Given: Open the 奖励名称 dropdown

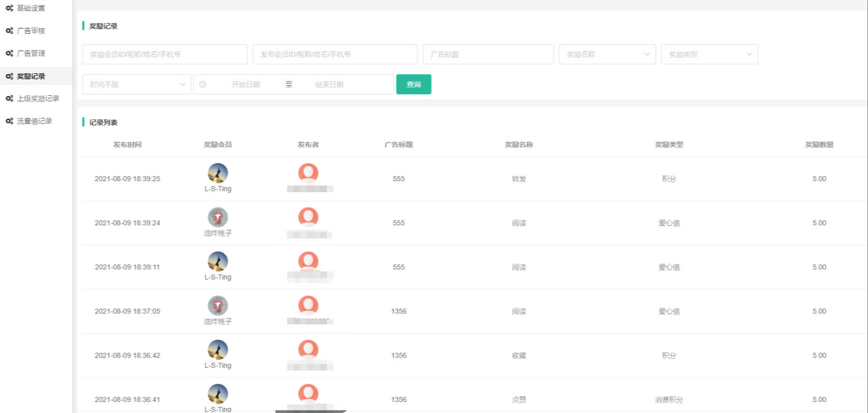Looking at the screenshot, I should pos(607,55).
